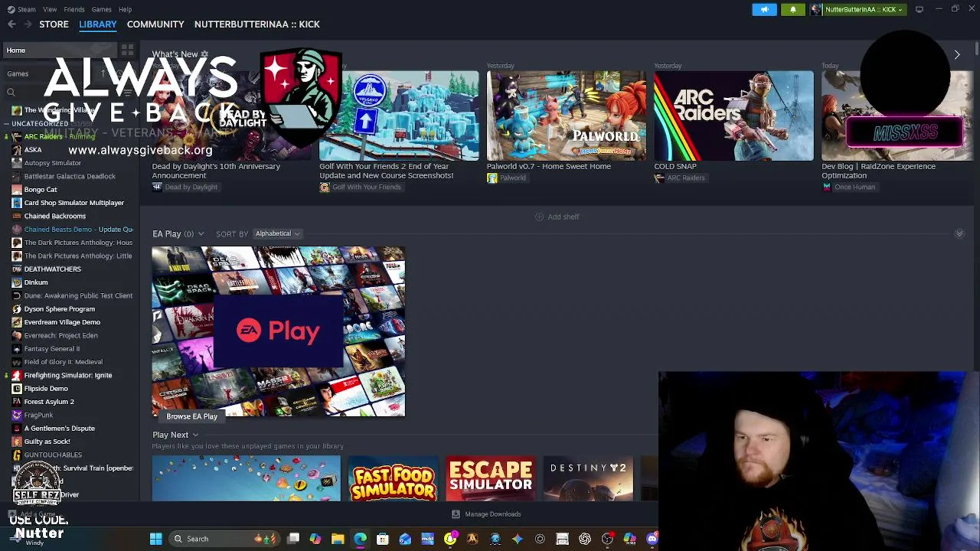980x551 pixels.
Task: Open the Friends menu
Action: 74,9
